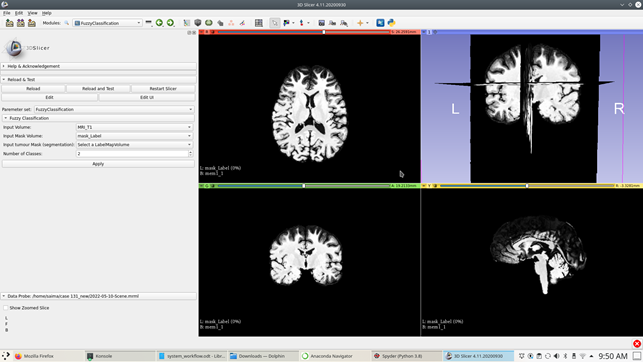Click the place markup fiducial icon
Viewport: 643px width, 362px height.
click(x=302, y=23)
